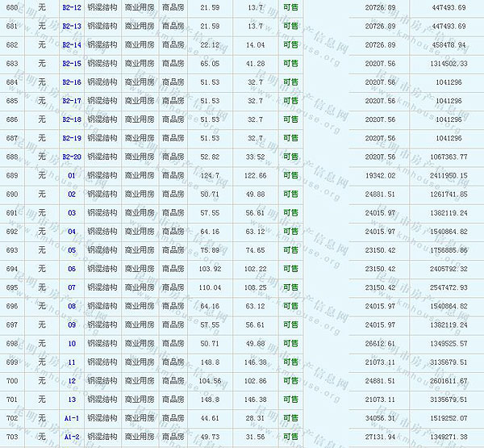Click the A1-1 unit link

pos(72,418)
